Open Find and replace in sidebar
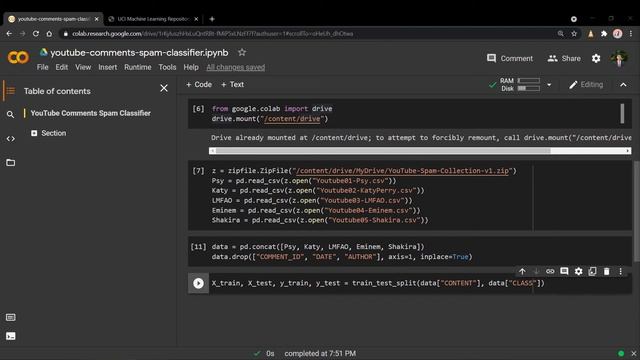 tap(10, 114)
